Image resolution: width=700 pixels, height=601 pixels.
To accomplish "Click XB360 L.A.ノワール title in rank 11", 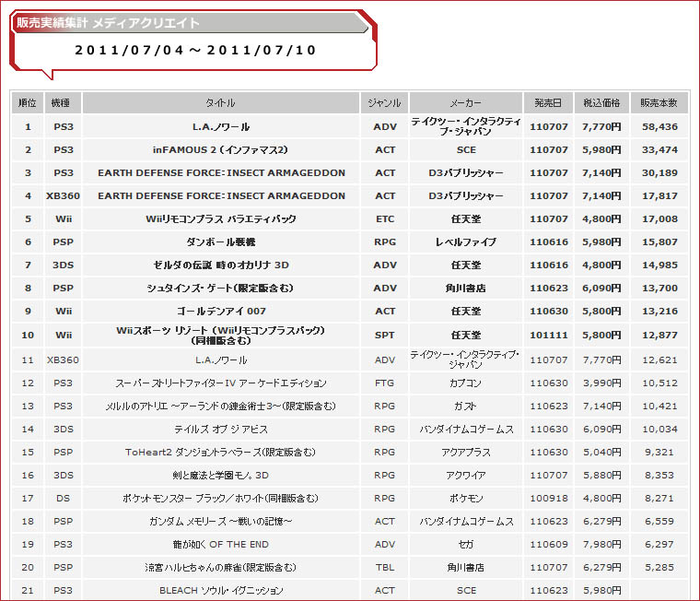I will pyautogui.click(x=221, y=360).
